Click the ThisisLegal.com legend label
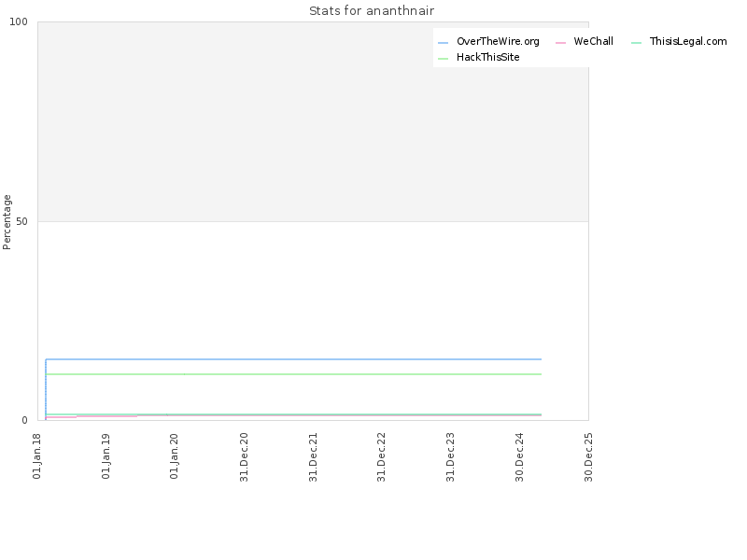 point(688,42)
